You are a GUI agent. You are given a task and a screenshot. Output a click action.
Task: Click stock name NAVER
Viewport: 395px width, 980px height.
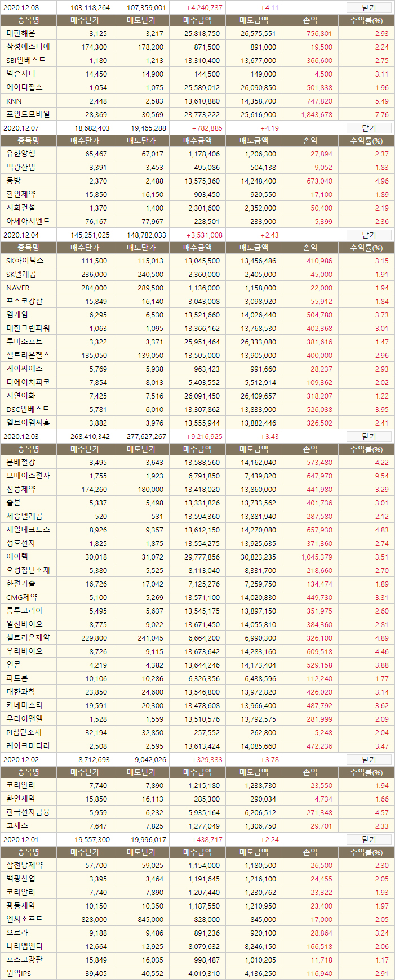18,288
